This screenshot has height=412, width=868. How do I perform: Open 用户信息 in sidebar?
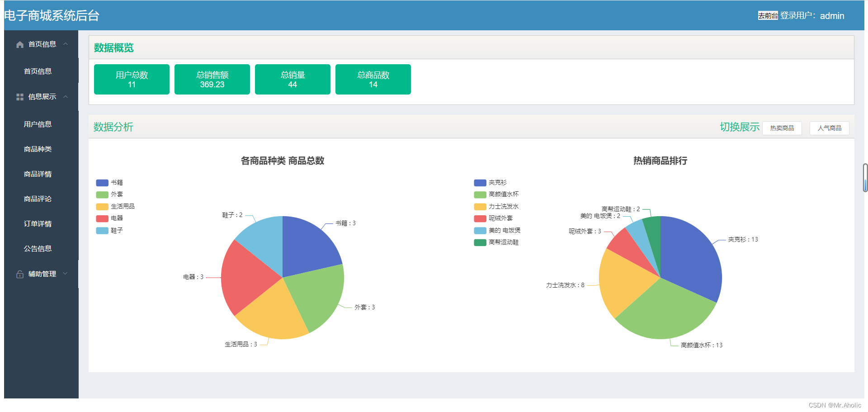coord(38,124)
